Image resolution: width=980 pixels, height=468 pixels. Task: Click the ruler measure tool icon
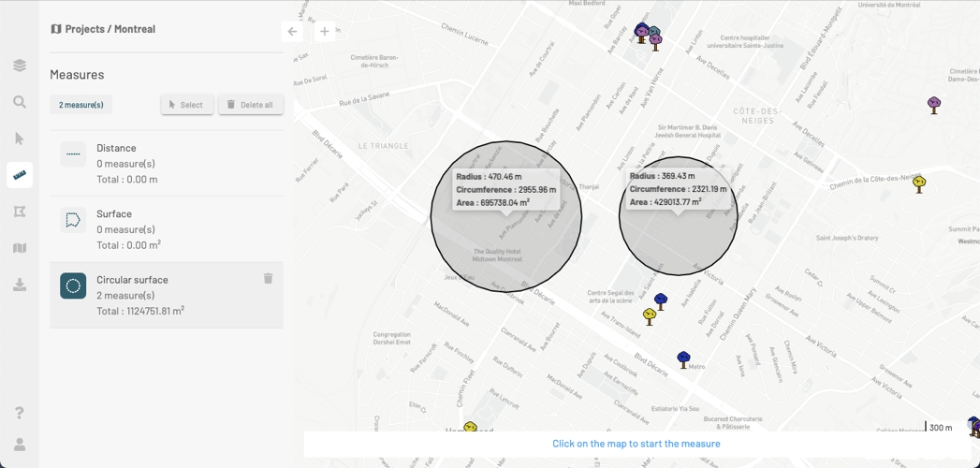coord(20,175)
